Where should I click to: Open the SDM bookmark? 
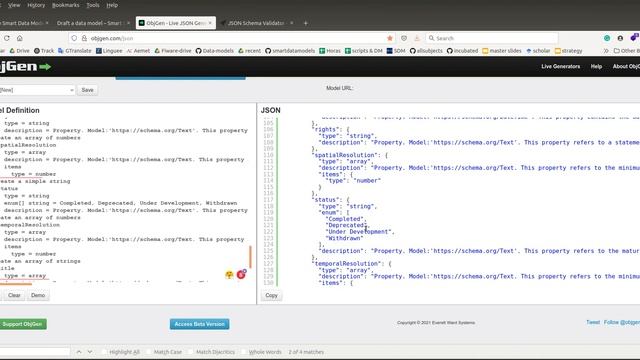(x=396, y=51)
